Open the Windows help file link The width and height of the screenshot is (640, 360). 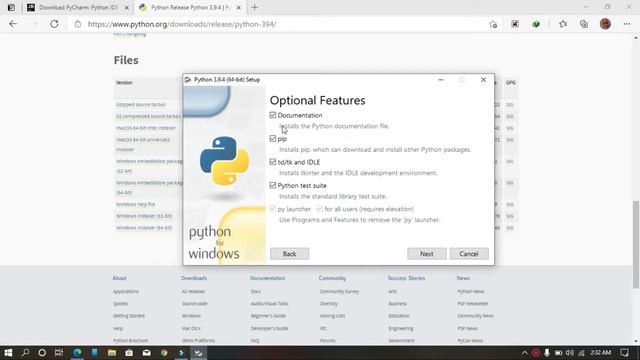click(x=136, y=204)
